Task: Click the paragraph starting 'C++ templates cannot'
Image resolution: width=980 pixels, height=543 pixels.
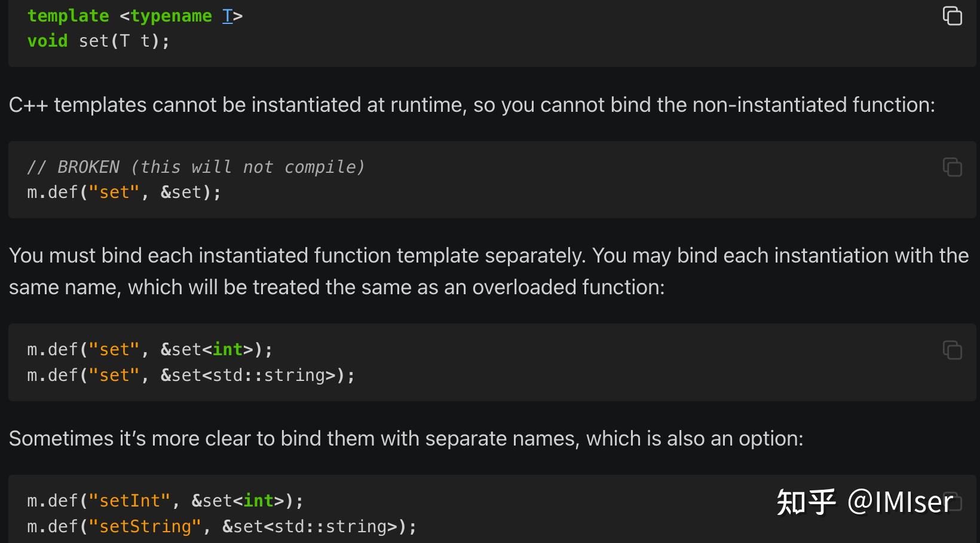Action: point(471,105)
